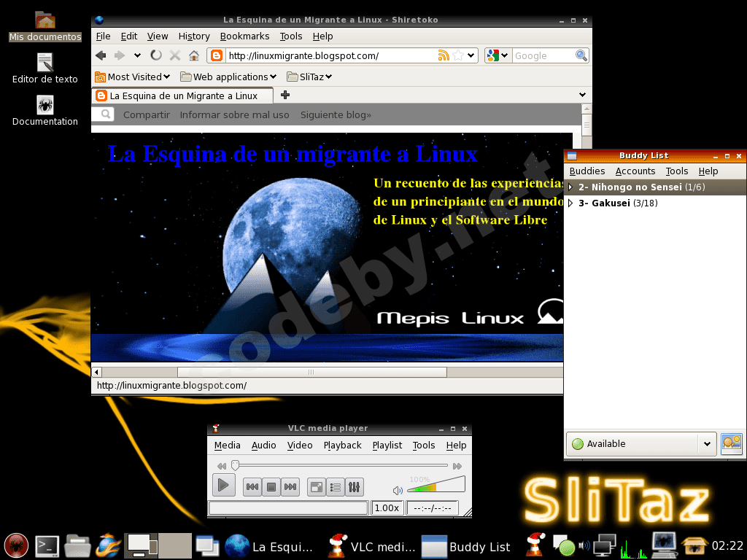Open Most Visited bookmarks dropdown
The height and width of the screenshot is (560, 747).
133,77
